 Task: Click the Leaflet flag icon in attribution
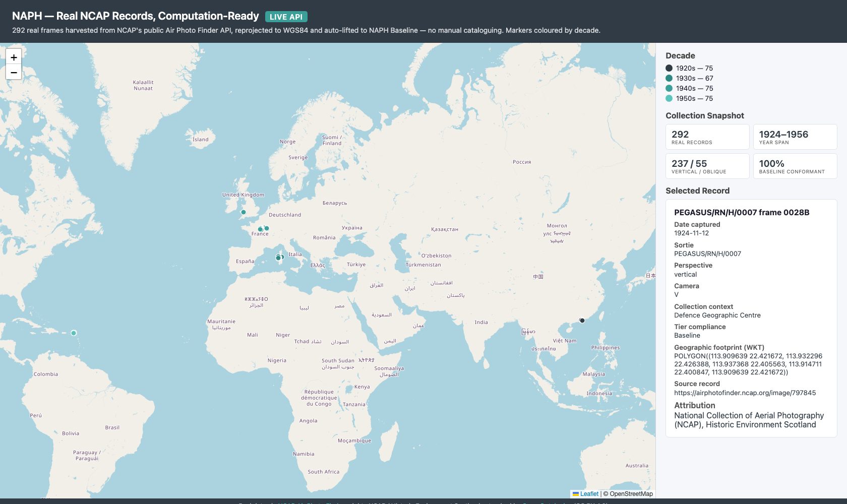point(576,494)
